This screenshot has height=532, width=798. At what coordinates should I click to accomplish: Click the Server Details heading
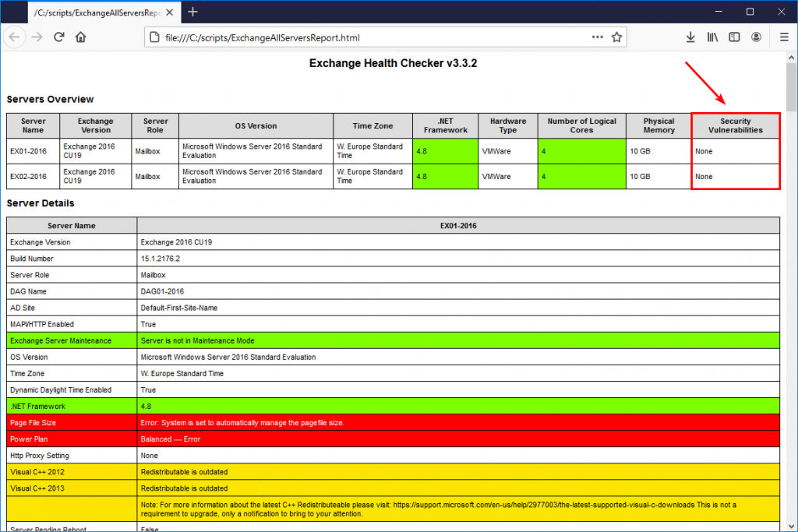tap(41, 203)
